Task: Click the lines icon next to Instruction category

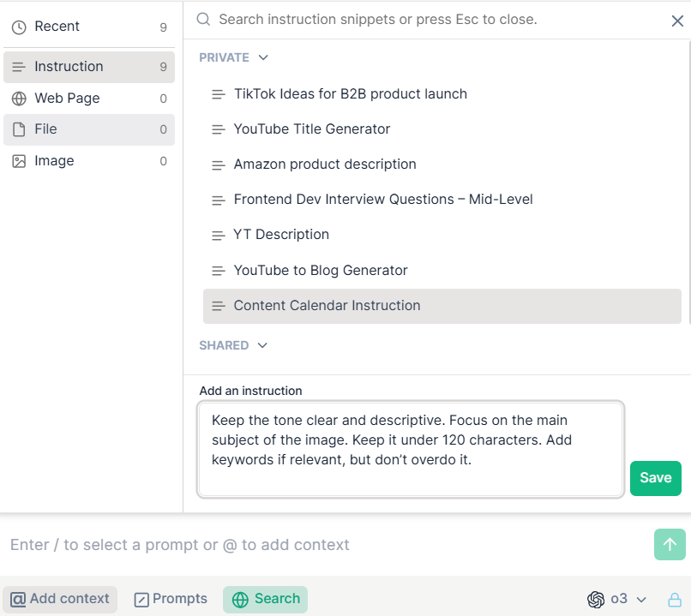Action: [x=19, y=67]
